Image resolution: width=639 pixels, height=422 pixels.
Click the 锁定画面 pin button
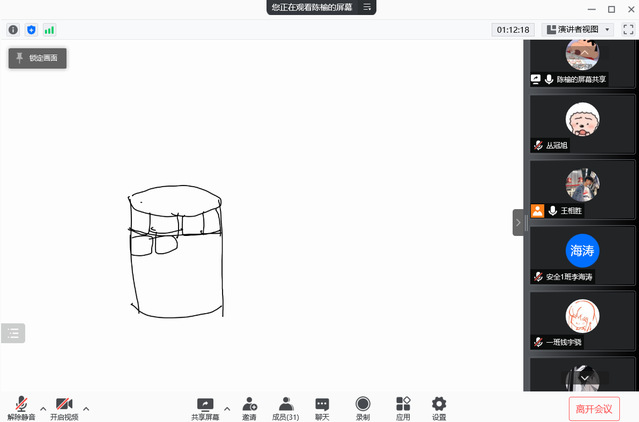tap(37, 59)
